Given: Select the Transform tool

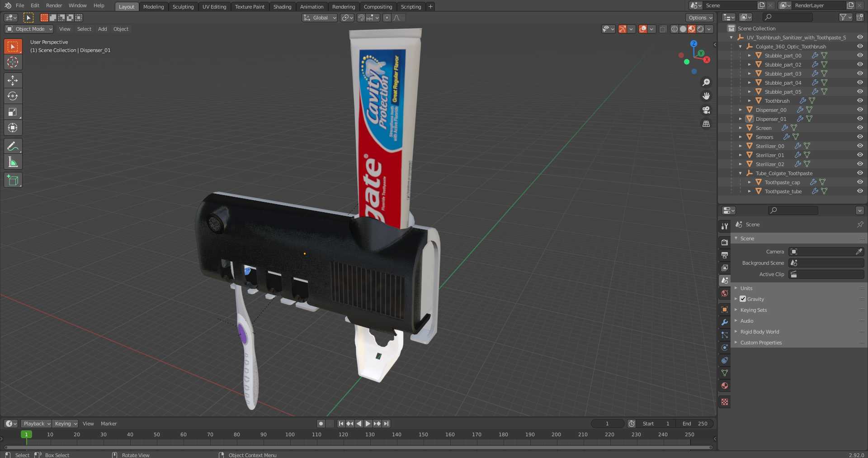Looking at the screenshot, I should [x=13, y=128].
